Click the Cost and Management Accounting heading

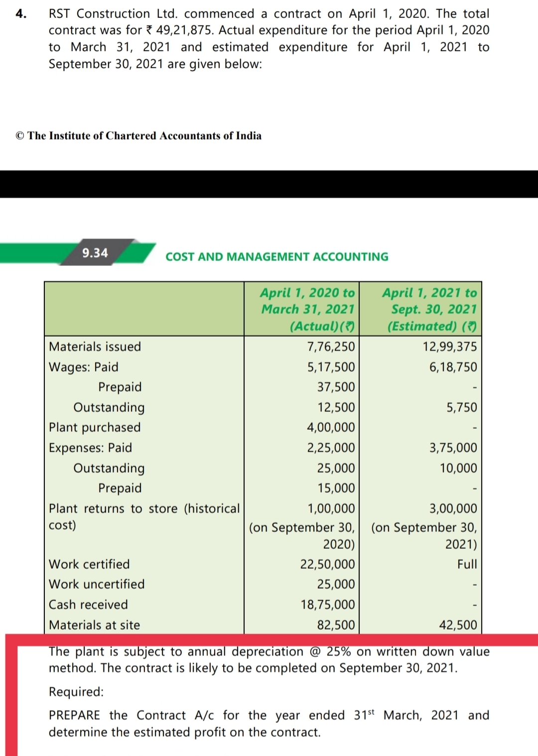276,257
